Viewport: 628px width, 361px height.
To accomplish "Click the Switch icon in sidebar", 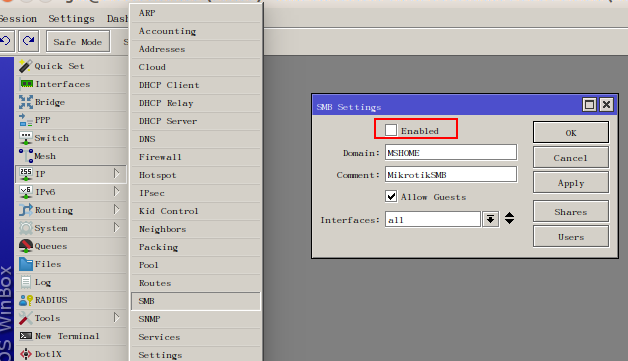I will [x=26, y=138].
